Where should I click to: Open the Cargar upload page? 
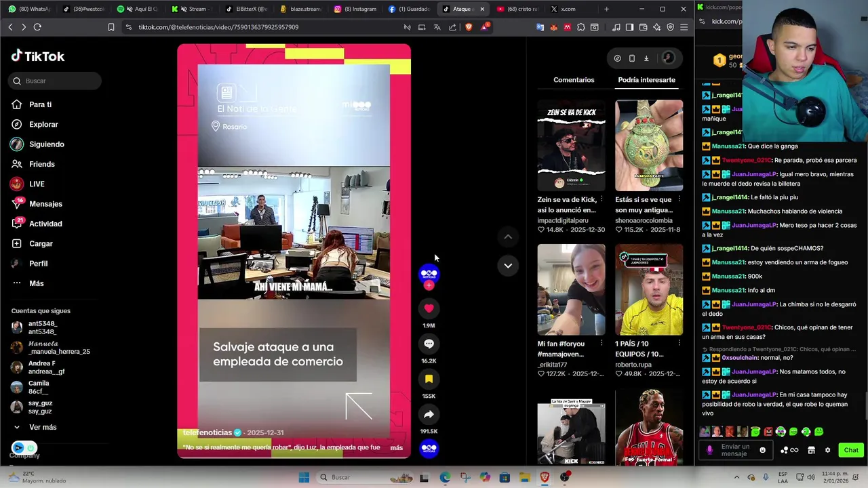41,243
